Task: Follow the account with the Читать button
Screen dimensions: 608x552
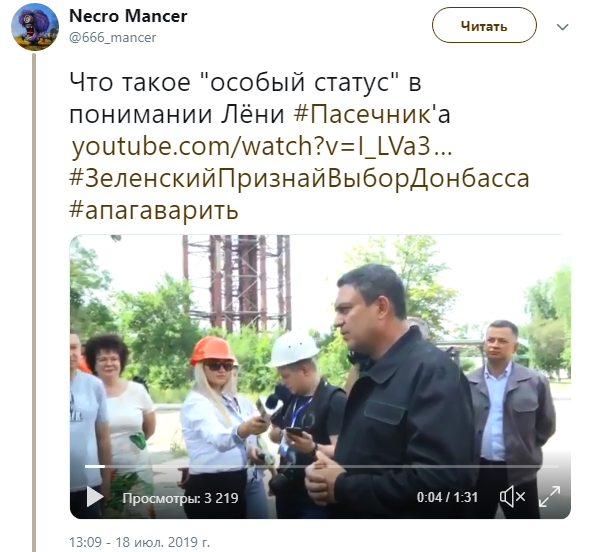Action: [484, 25]
